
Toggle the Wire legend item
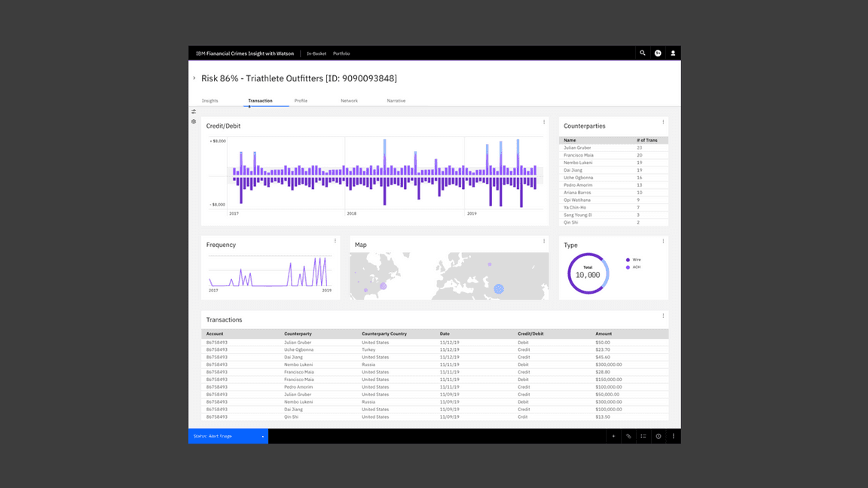click(x=634, y=260)
